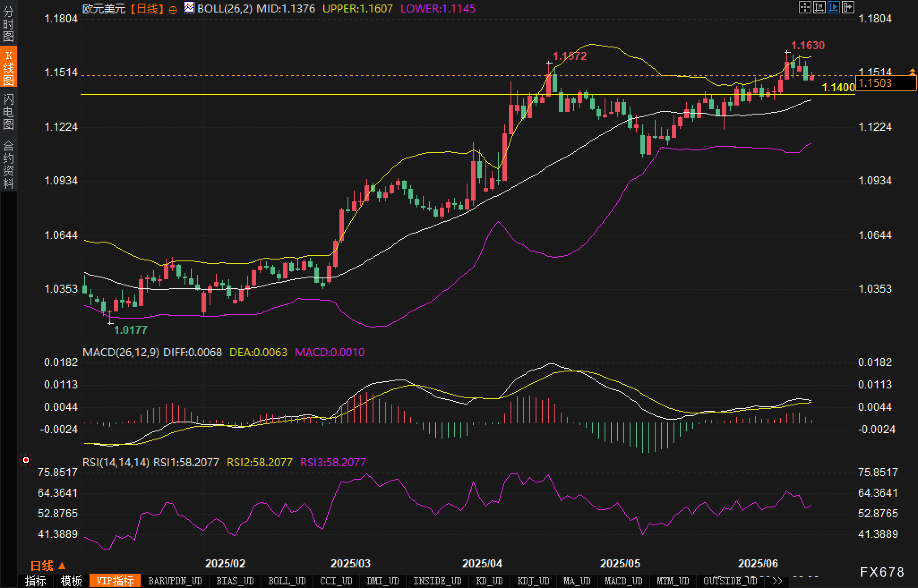This screenshot has height=588, width=918.
Task: Expand the 日线 period dropdown at bottom
Action: [48, 566]
